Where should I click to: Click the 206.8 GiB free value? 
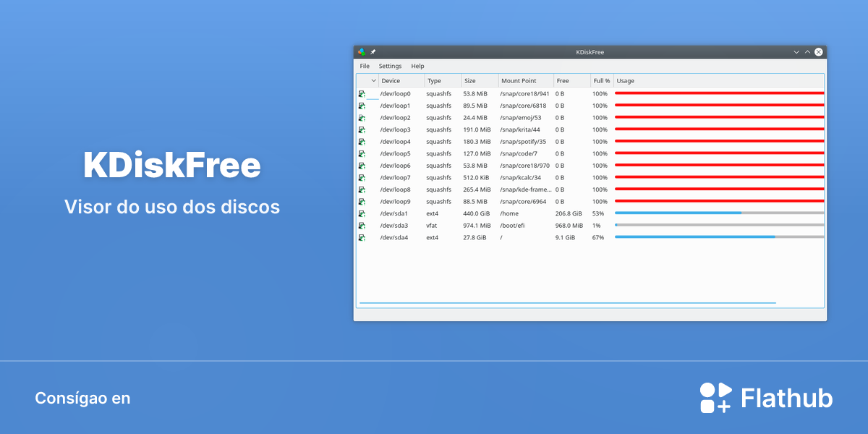569,213
